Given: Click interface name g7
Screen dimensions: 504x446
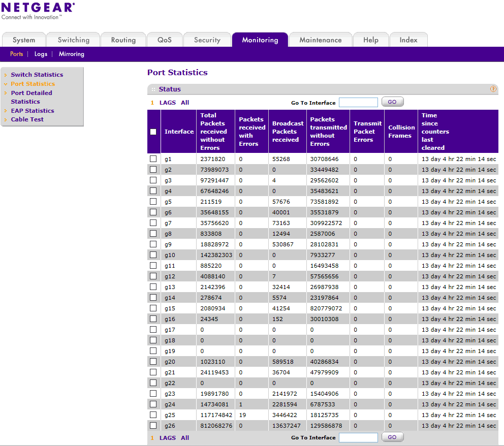Looking at the screenshot, I should point(168,223).
